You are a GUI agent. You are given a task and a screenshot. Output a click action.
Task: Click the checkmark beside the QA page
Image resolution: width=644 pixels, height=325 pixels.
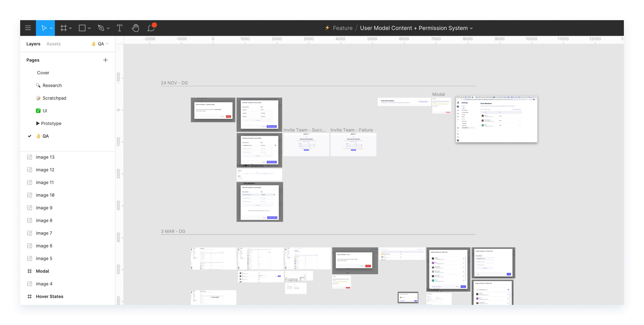click(30, 136)
